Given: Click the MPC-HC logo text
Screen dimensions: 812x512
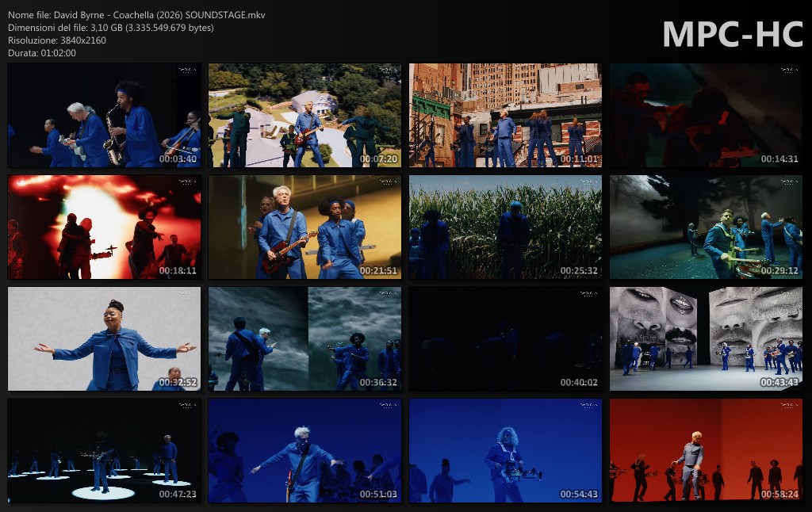Looking at the screenshot, I should click(x=732, y=34).
